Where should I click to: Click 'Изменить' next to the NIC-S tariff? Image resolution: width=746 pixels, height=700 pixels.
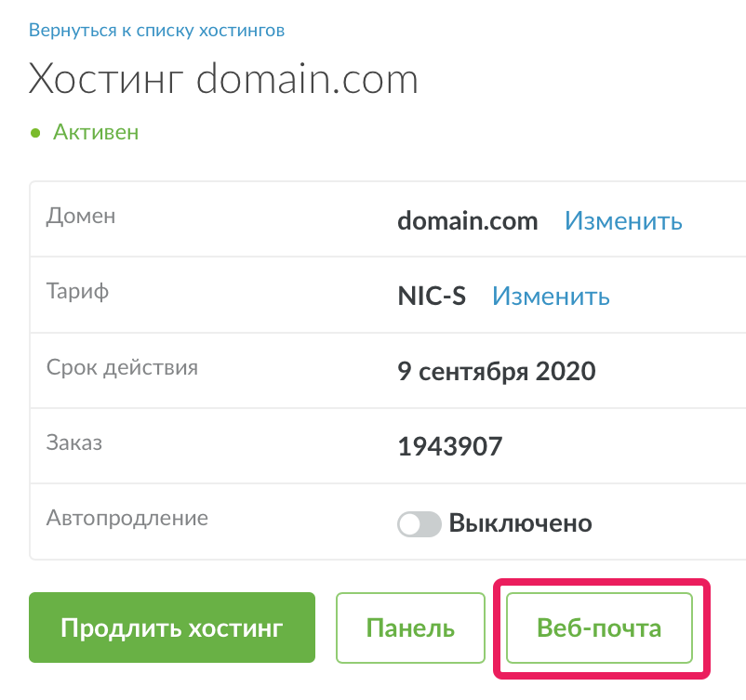click(x=551, y=296)
